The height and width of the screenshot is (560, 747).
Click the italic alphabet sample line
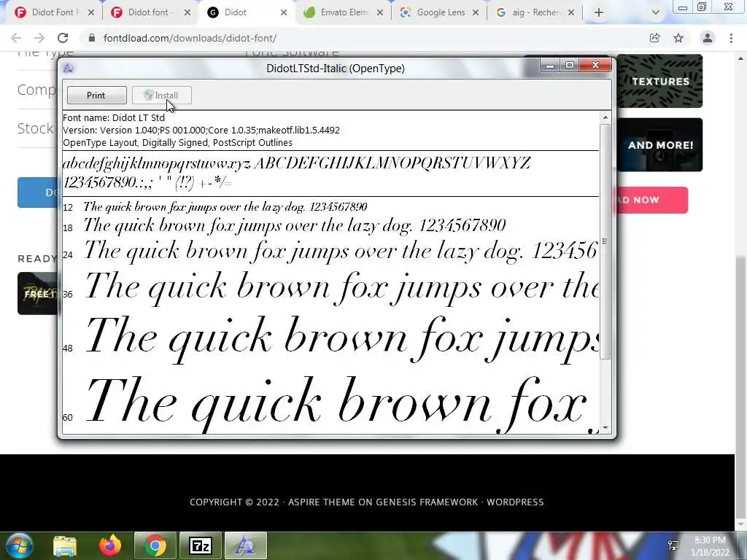click(x=297, y=163)
